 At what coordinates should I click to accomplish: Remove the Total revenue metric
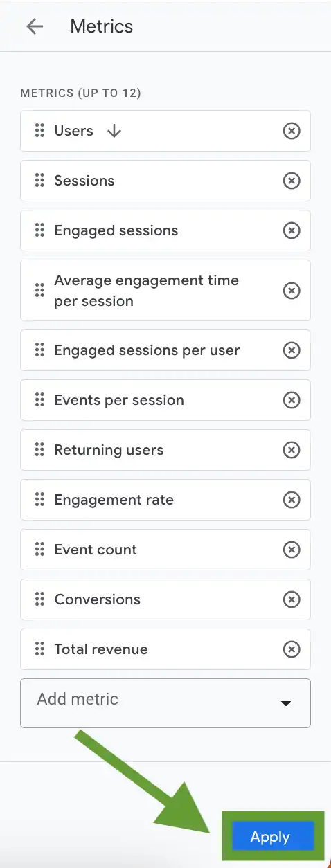292,649
